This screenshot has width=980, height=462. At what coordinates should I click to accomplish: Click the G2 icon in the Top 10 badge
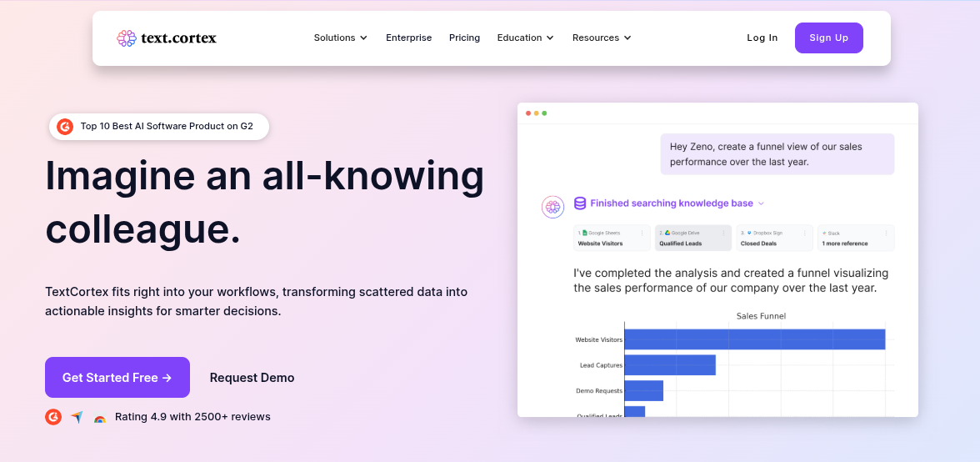point(65,126)
